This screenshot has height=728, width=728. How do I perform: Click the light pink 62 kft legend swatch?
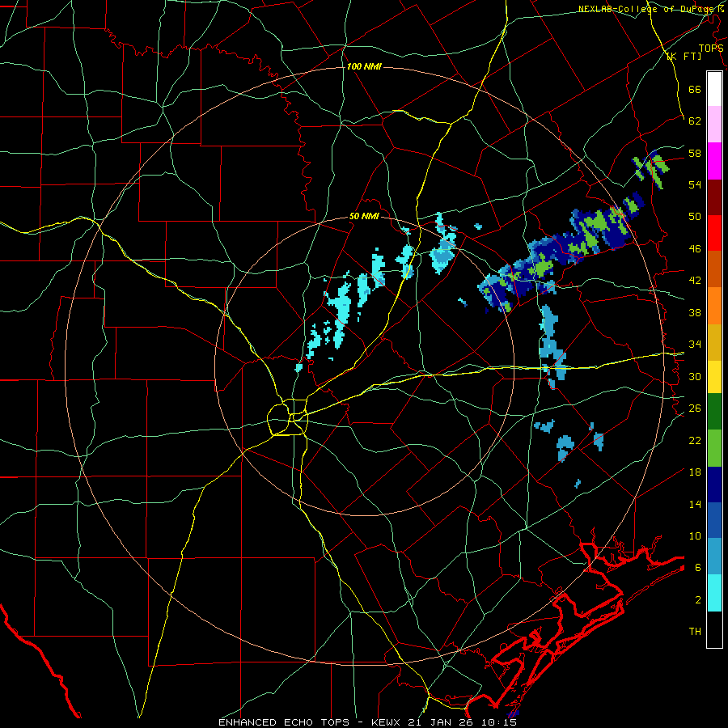(x=714, y=125)
